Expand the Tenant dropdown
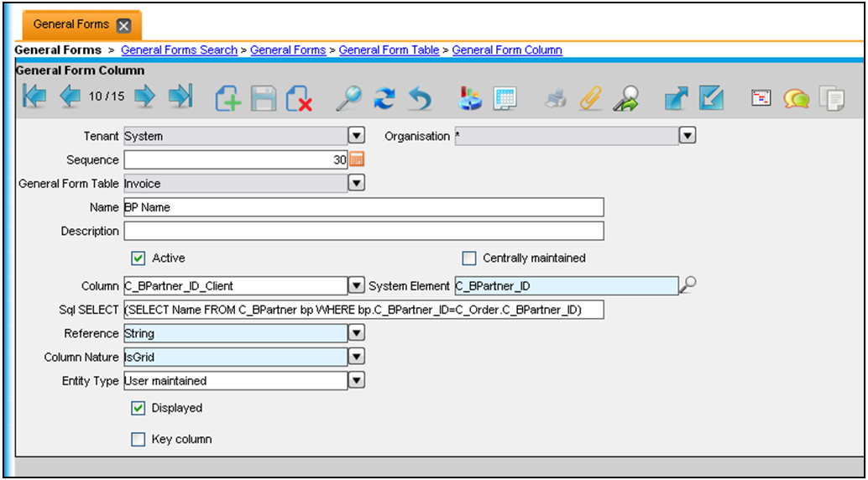Viewport: 868px width, 480px height. tap(356, 136)
